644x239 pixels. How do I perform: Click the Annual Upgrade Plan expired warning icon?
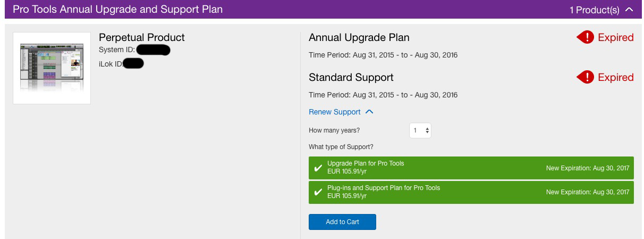point(585,37)
